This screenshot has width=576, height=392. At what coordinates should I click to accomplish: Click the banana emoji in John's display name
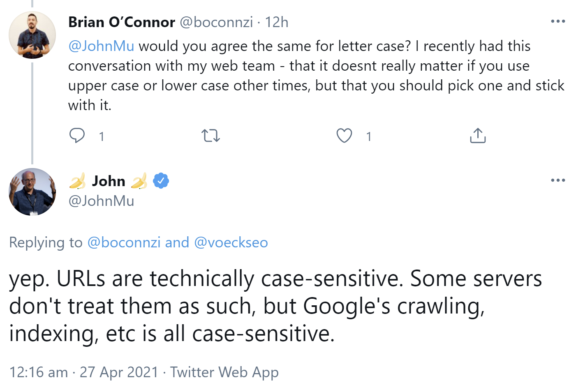pos(78,180)
